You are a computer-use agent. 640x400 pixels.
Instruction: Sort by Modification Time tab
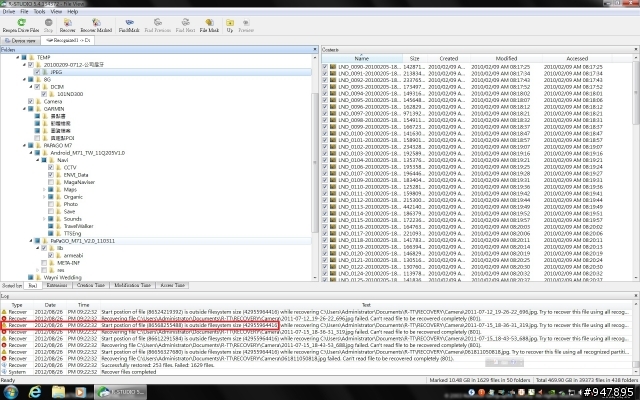point(132,285)
